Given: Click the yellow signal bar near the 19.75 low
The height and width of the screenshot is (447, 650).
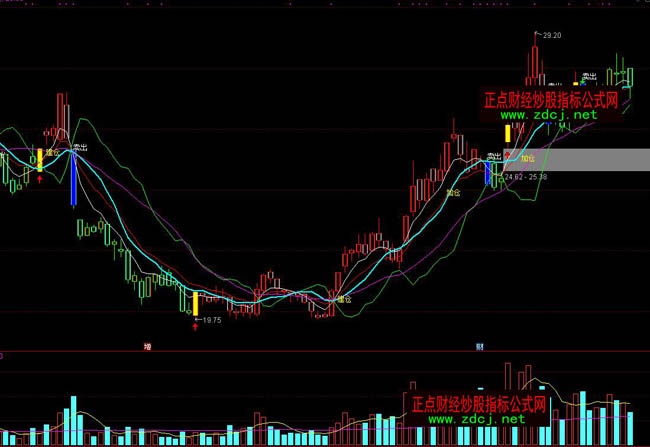Looking at the screenshot, I should [x=195, y=303].
